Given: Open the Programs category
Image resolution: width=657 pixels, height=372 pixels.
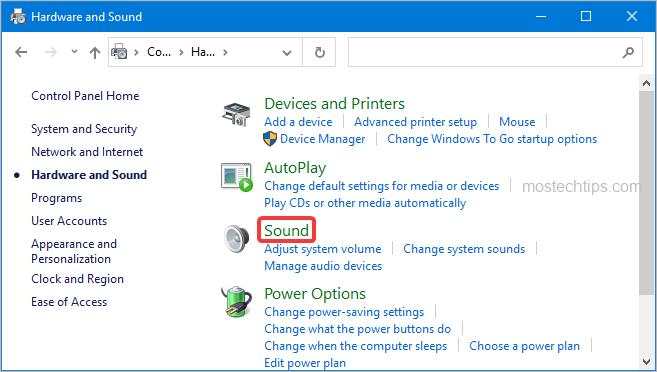Looking at the screenshot, I should (57, 198).
